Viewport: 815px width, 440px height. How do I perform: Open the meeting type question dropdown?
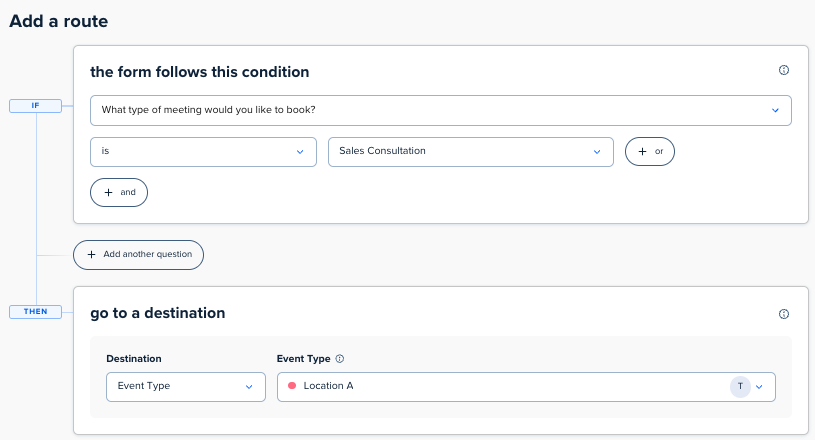point(441,110)
